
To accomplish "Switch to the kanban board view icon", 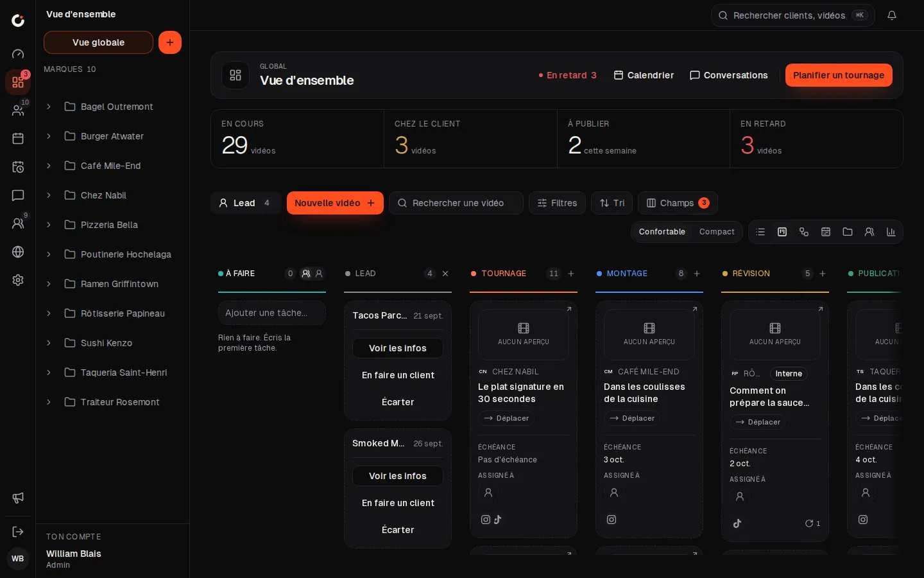I will [x=782, y=232].
